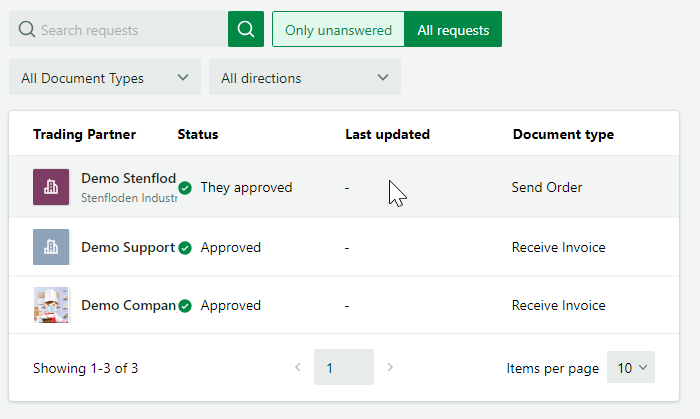Click Receive Invoice in Demo Company row
Viewport: 700px width, 419px height.
(558, 305)
